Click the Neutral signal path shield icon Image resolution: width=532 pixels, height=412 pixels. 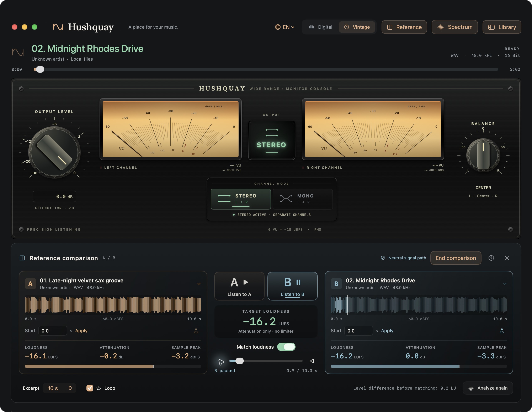(x=383, y=258)
